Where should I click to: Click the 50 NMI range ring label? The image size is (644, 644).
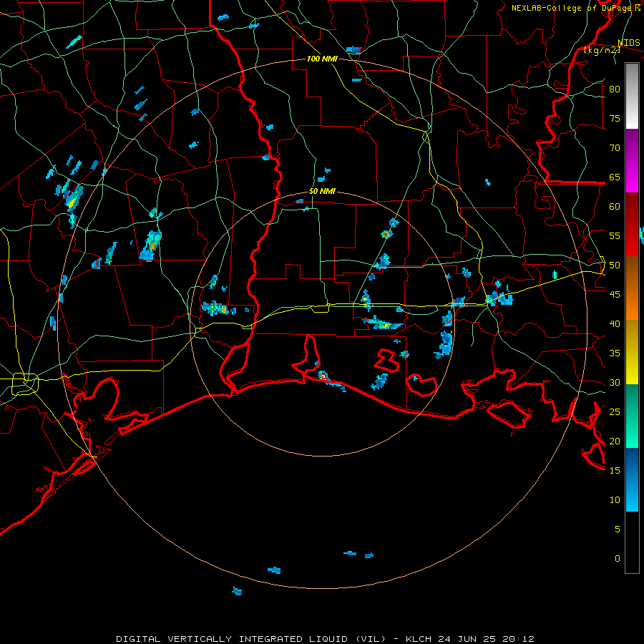click(322, 191)
